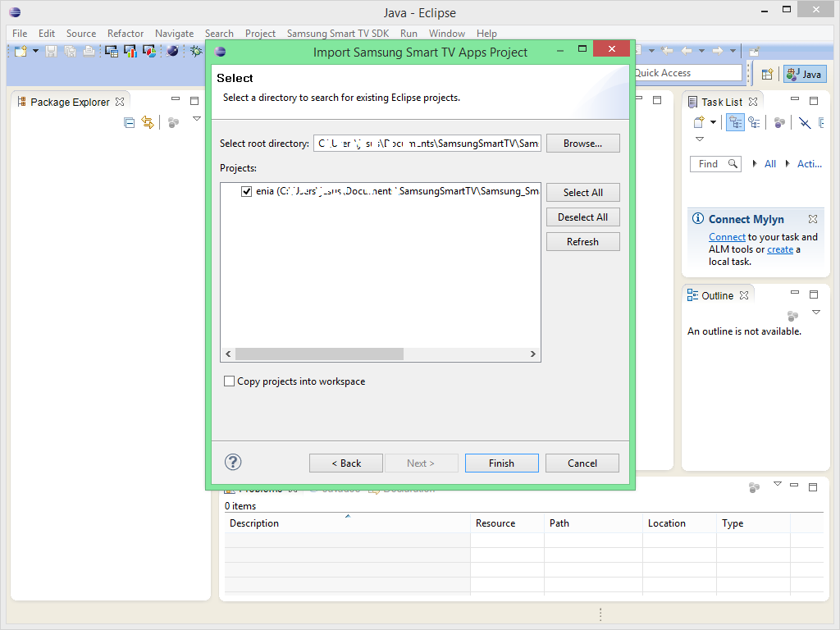Click the help question mark icon
Image resolution: width=840 pixels, height=630 pixels.
tap(233, 462)
